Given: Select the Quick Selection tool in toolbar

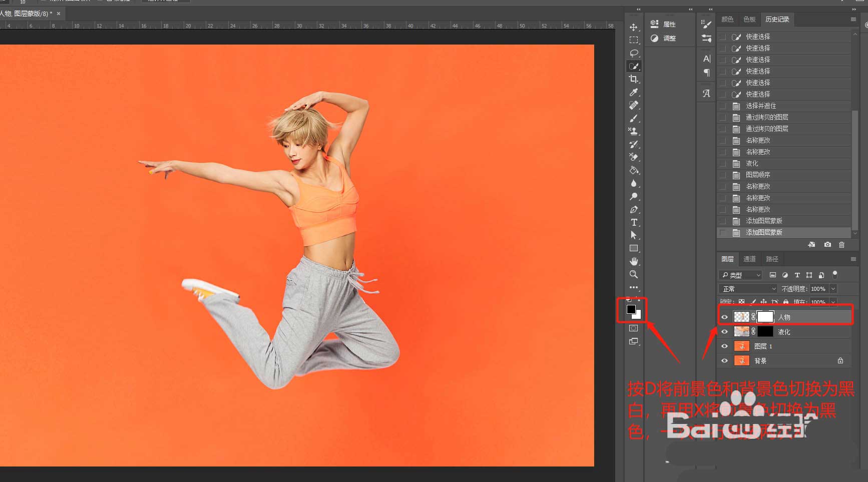Looking at the screenshot, I should point(634,66).
